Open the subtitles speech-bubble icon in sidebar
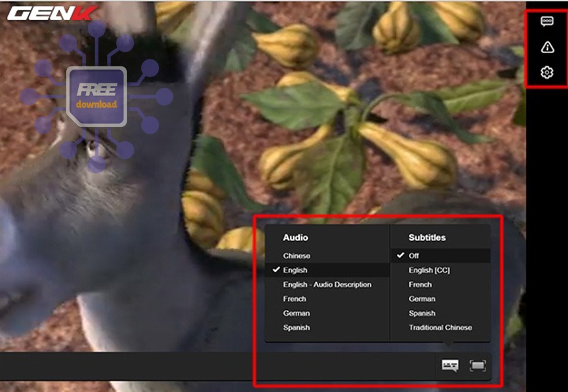Image resolution: width=568 pixels, height=392 pixels. click(x=547, y=21)
